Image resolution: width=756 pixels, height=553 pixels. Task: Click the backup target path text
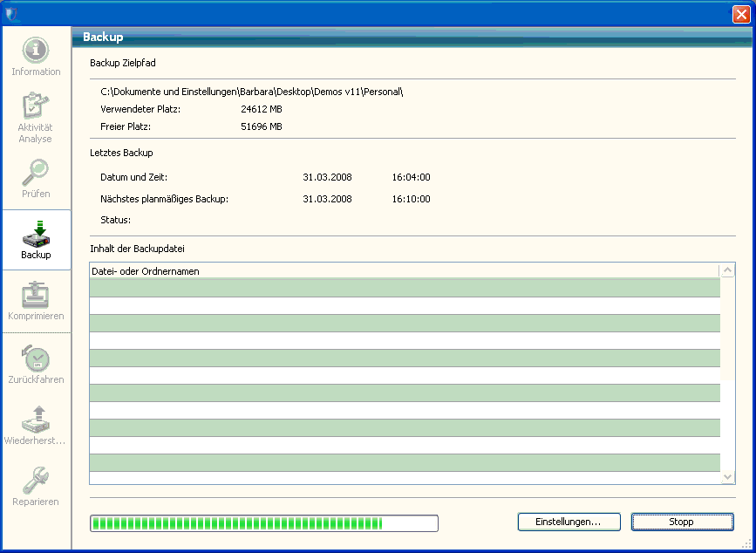tap(251, 92)
